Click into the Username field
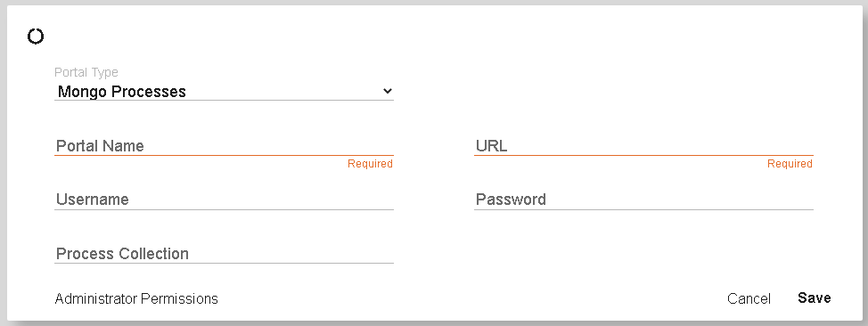Screen dimensions: 868x326 tap(224, 200)
